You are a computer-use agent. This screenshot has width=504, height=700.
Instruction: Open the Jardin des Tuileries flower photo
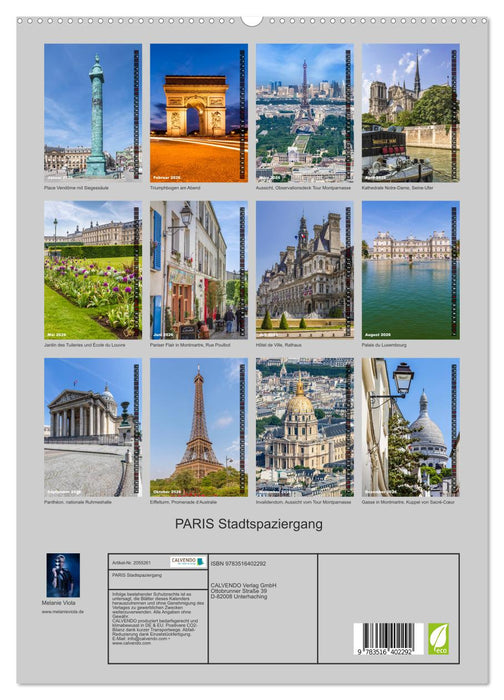click(x=93, y=270)
